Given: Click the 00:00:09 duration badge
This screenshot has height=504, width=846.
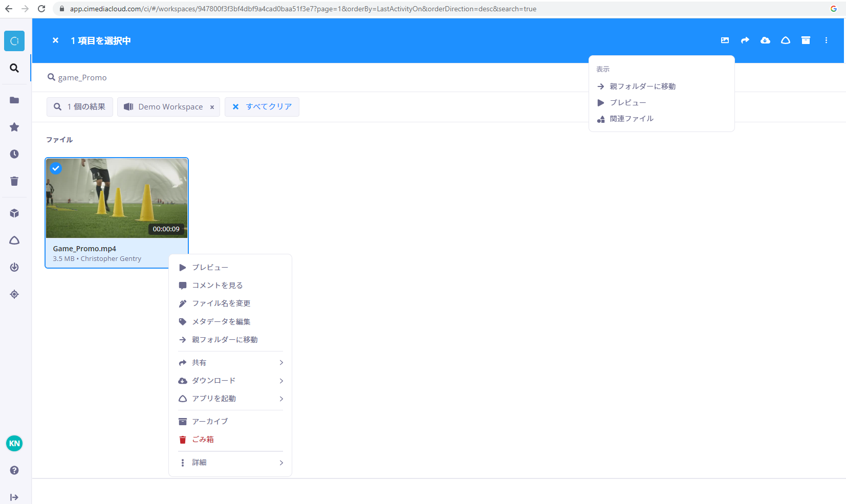Looking at the screenshot, I should click(166, 229).
